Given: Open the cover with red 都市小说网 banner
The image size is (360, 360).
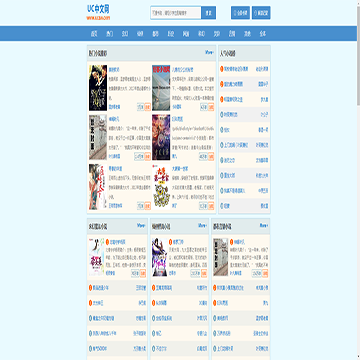Looking at the screenshot, I should [161, 88].
